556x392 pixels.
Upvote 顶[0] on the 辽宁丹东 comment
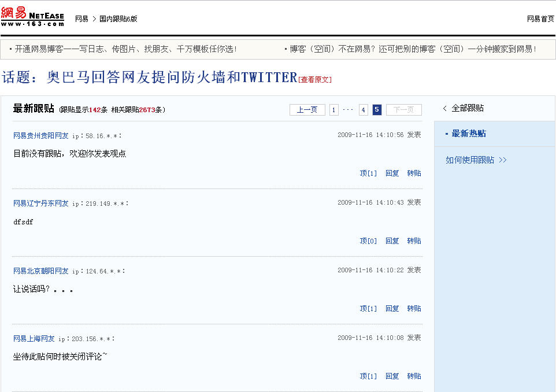point(368,241)
